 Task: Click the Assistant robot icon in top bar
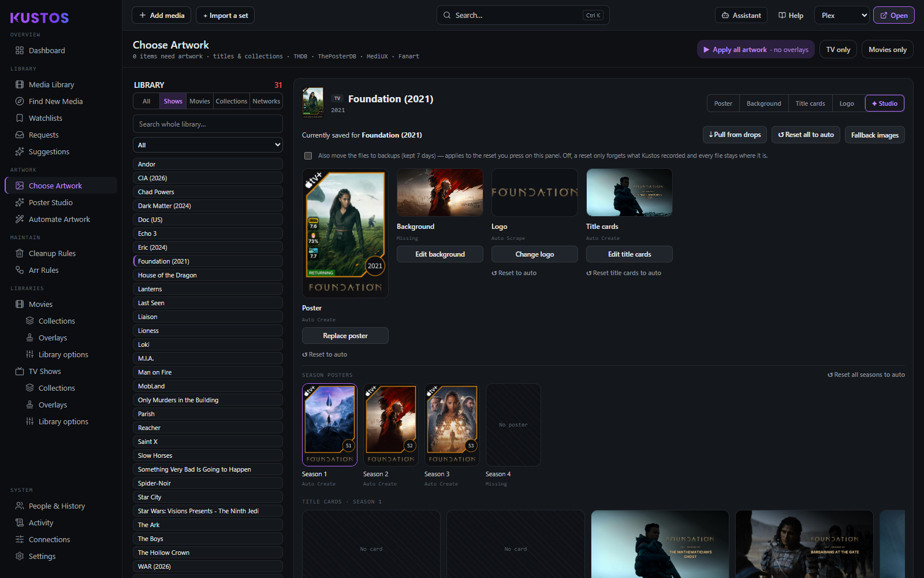(725, 16)
